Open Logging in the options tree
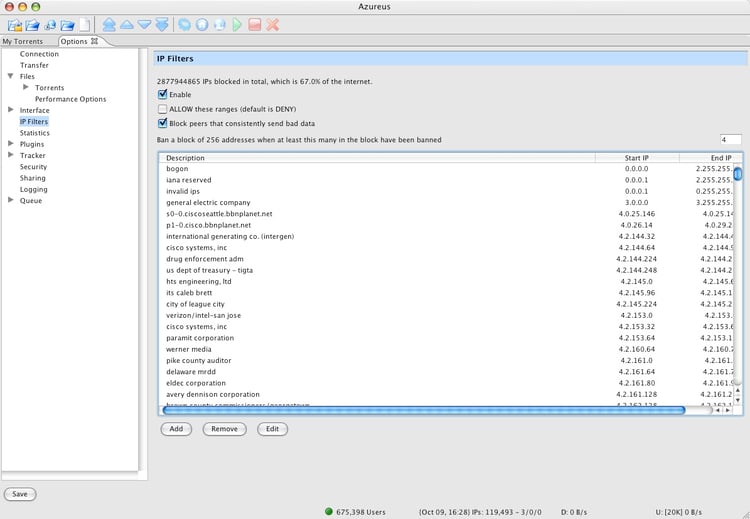This screenshot has height=519, width=750. point(33,189)
